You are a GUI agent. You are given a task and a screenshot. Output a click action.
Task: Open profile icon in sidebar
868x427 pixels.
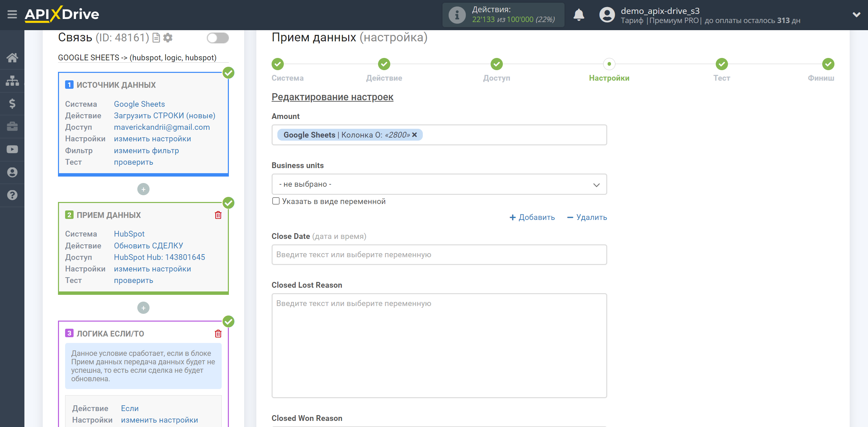(12, 172)
